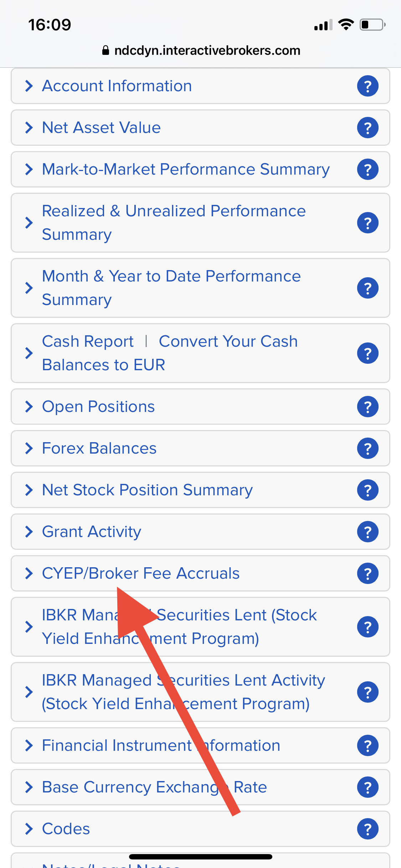
Task: Select Month & Year to Date Performance Summary
Action: click(x=171, y=288)
